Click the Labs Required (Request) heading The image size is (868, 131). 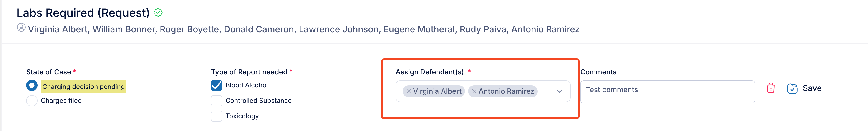pos(83,13)
